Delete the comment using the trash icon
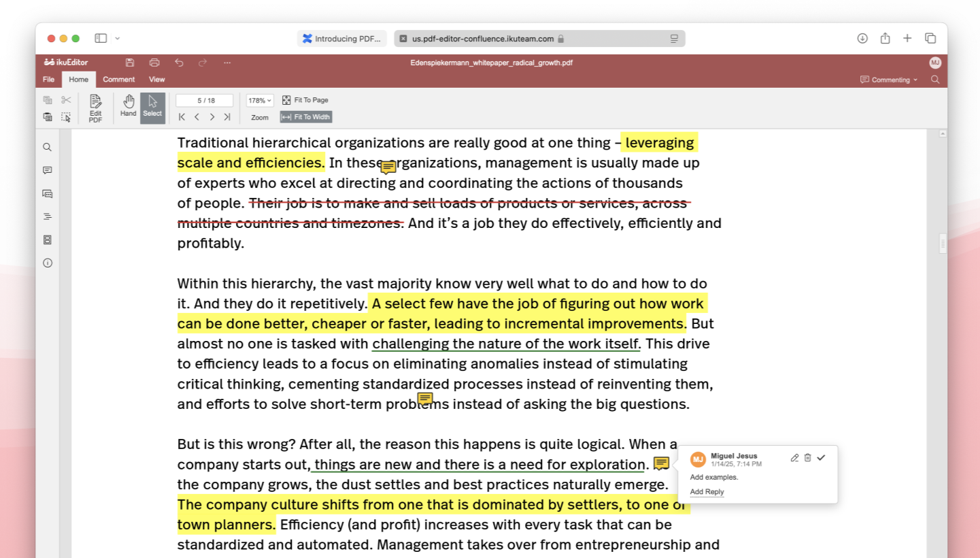 coord(807,458)
